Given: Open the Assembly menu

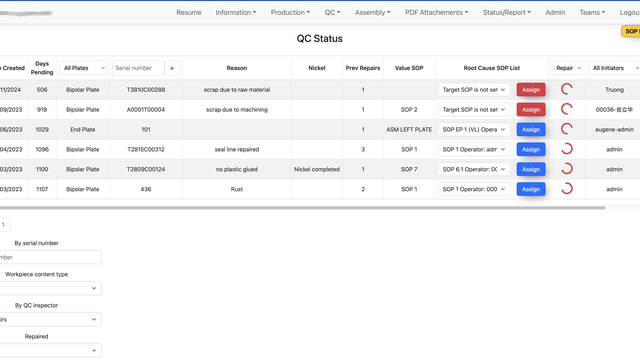Looking at the screenshot, I should [x=373, y=13].
